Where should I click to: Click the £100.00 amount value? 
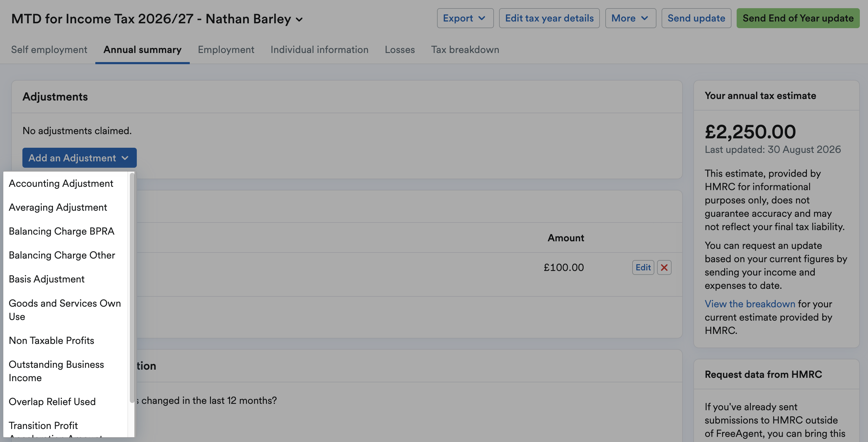[x=564, y=268]
